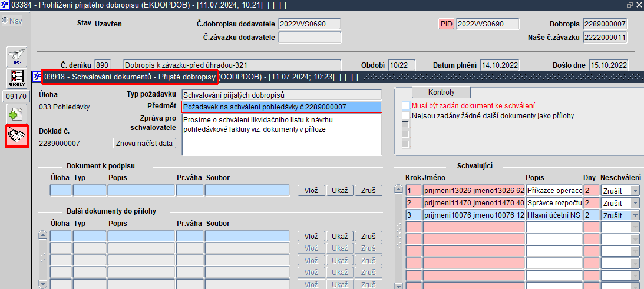
Task: Click the Datum plnění field 14.10.2022
Action: (500, 65)
